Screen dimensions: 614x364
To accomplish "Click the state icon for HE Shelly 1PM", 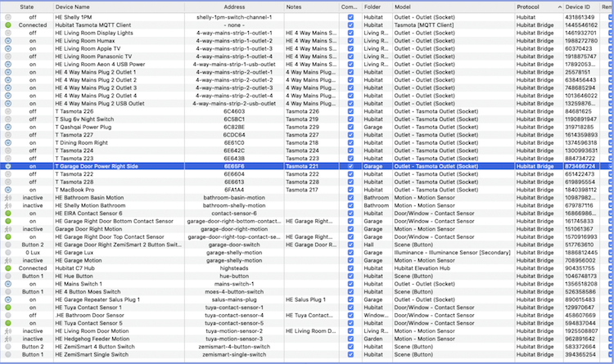I will tap(8, 17).
